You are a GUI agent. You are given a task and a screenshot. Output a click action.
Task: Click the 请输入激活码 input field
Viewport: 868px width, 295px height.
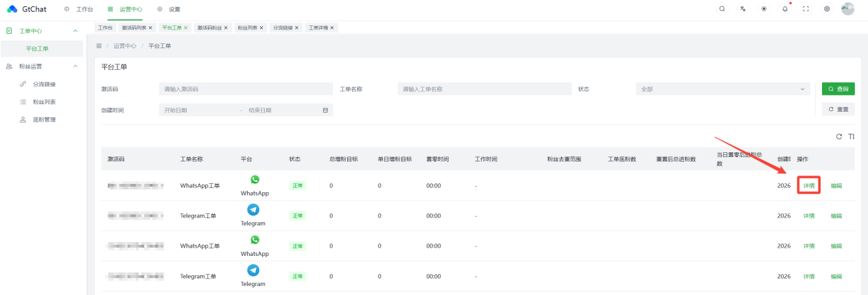(245, 89)
